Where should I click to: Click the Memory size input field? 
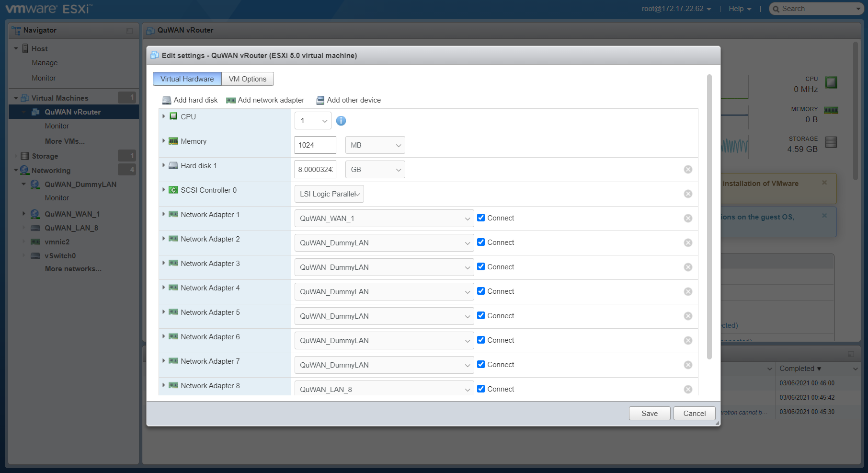coord(315,145)
